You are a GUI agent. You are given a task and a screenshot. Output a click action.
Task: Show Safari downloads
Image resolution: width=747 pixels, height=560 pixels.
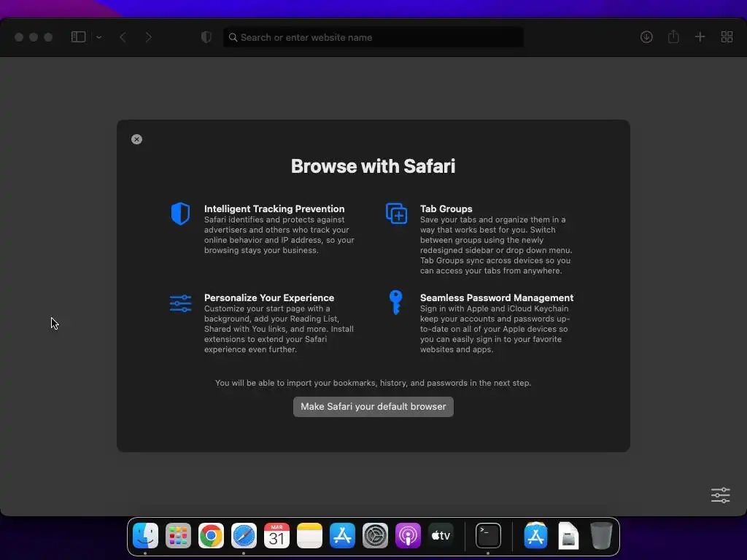click(x=646, y=36)
